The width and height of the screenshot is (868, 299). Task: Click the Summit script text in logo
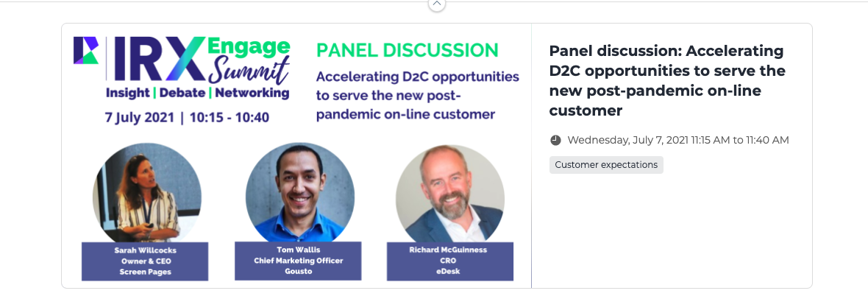[x=248, y=71]
